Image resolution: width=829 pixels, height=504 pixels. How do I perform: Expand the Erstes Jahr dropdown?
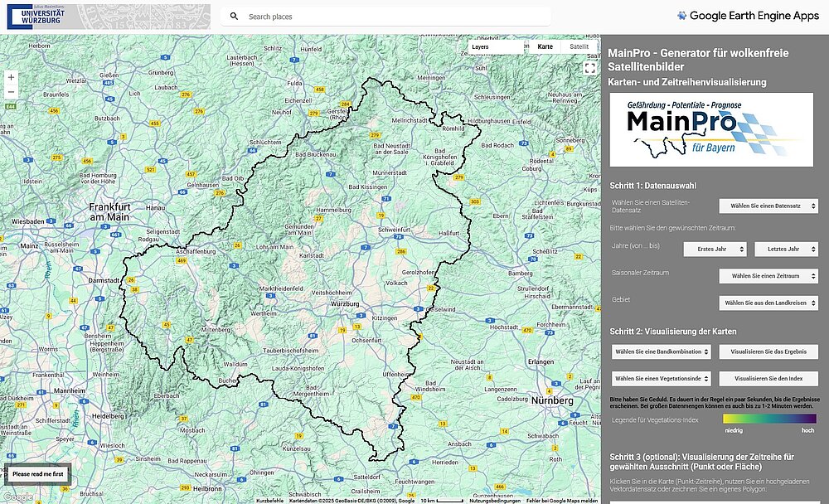[x=715, y=249]
